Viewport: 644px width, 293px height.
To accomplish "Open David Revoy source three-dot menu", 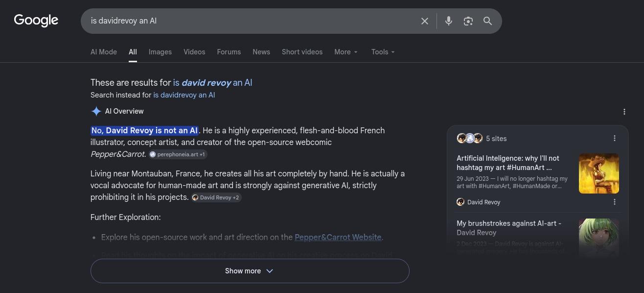I will (615, 202).
